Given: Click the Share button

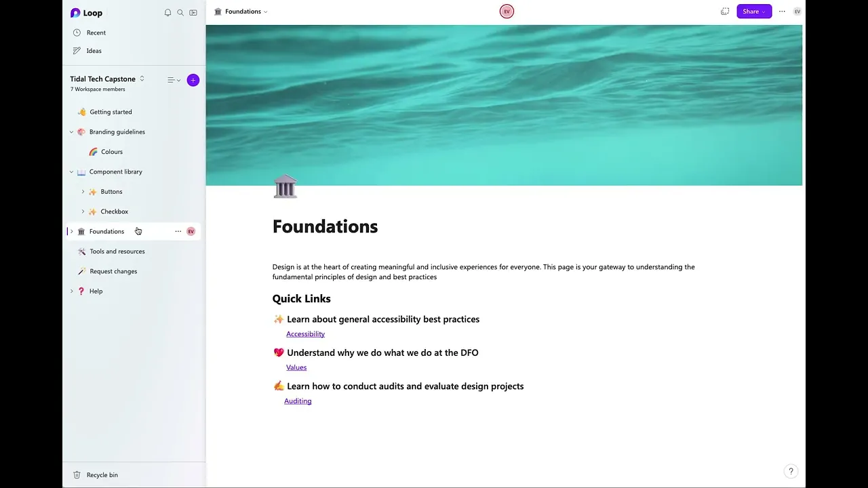Looking at the screenshot, I should pyautogui.click(x=754, y=12).
